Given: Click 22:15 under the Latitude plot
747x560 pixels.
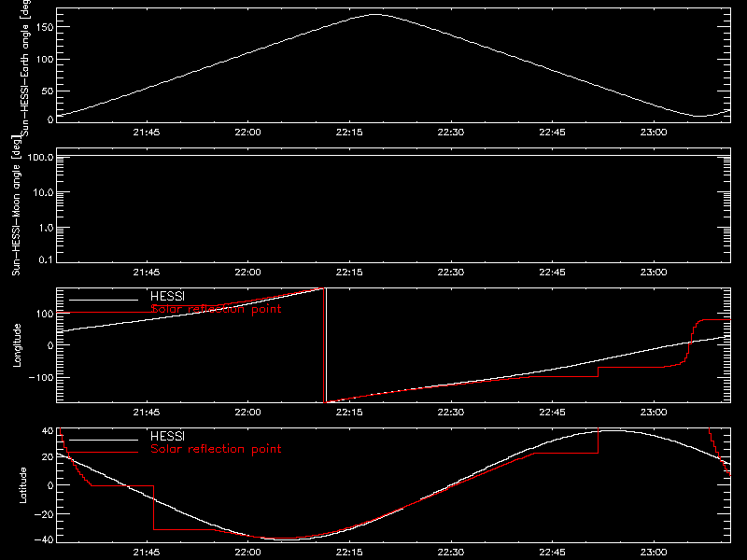Looking at the screenshot, I should pos(349,553).
